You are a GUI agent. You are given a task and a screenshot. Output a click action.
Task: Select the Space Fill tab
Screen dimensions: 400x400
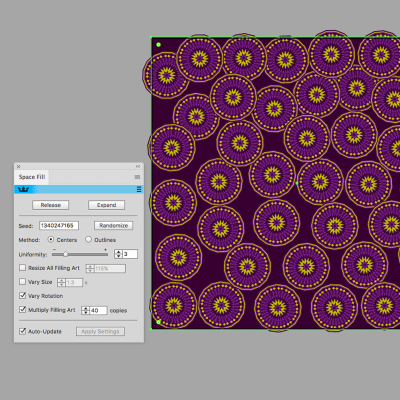tap(32, 177)
